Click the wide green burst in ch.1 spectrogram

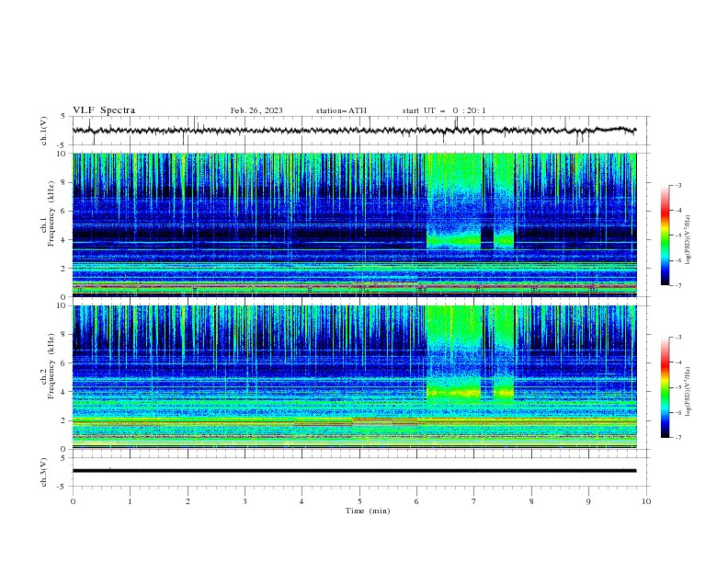point(453,201)
